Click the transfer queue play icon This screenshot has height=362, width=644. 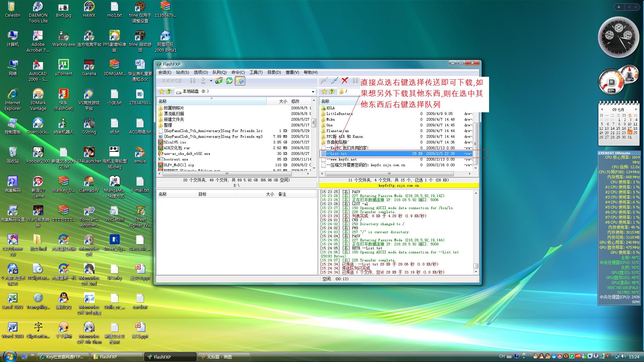[203, 81]
